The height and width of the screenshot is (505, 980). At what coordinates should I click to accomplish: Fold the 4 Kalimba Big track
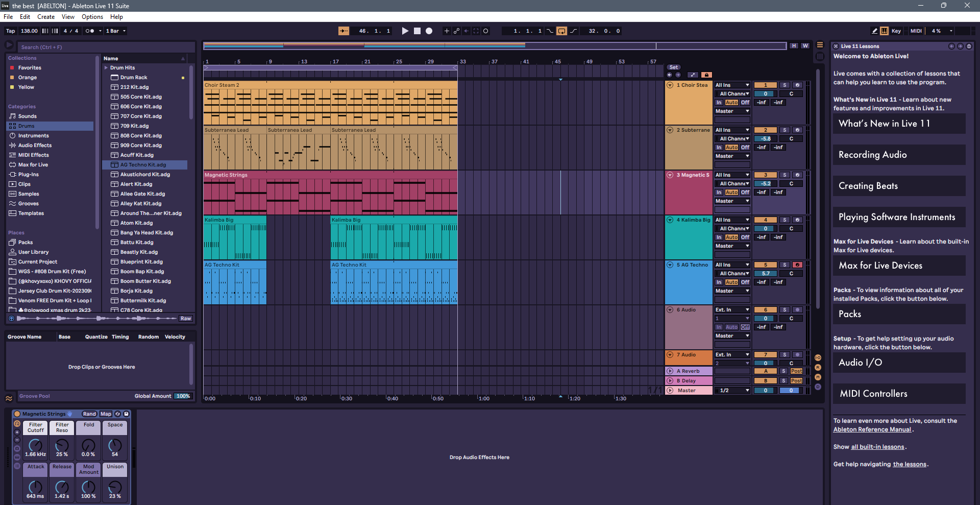[670, 220]
